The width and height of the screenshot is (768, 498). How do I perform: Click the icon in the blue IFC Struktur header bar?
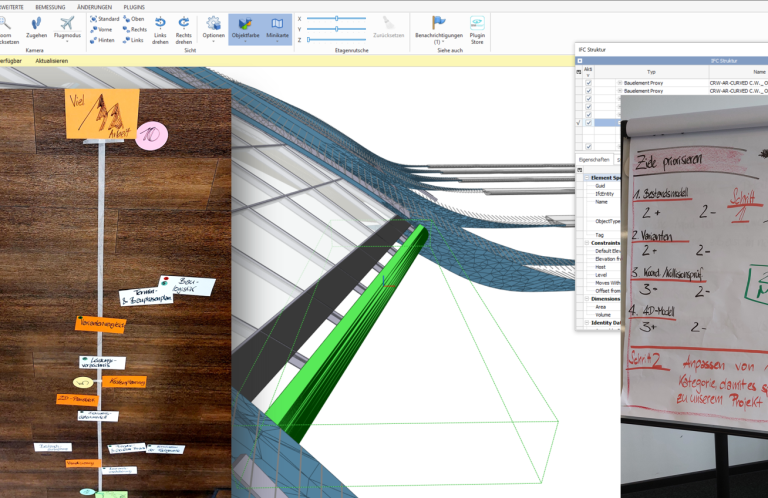pos(580,61)
